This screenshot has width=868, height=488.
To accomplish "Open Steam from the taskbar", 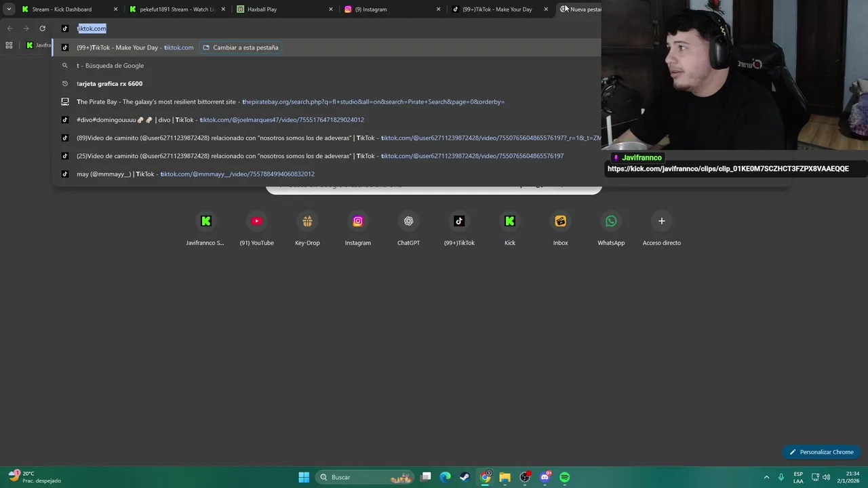I will (465, 477).
